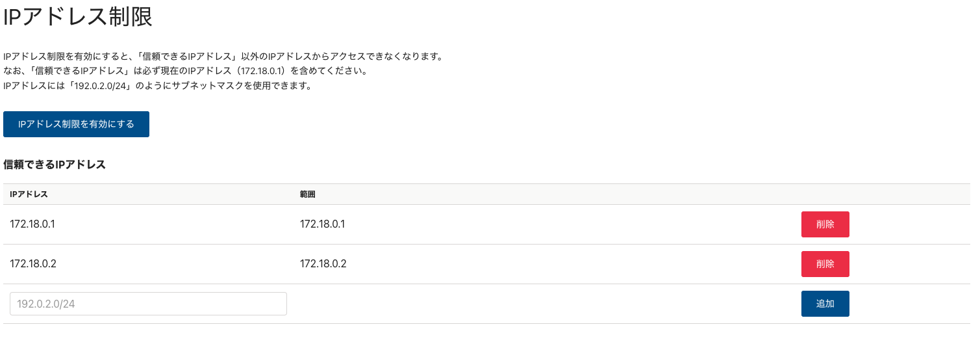Select the 172.18.0.1 cell in 範囲 column
This screenshot has height=346, width=980.
[x=322, y=224]
